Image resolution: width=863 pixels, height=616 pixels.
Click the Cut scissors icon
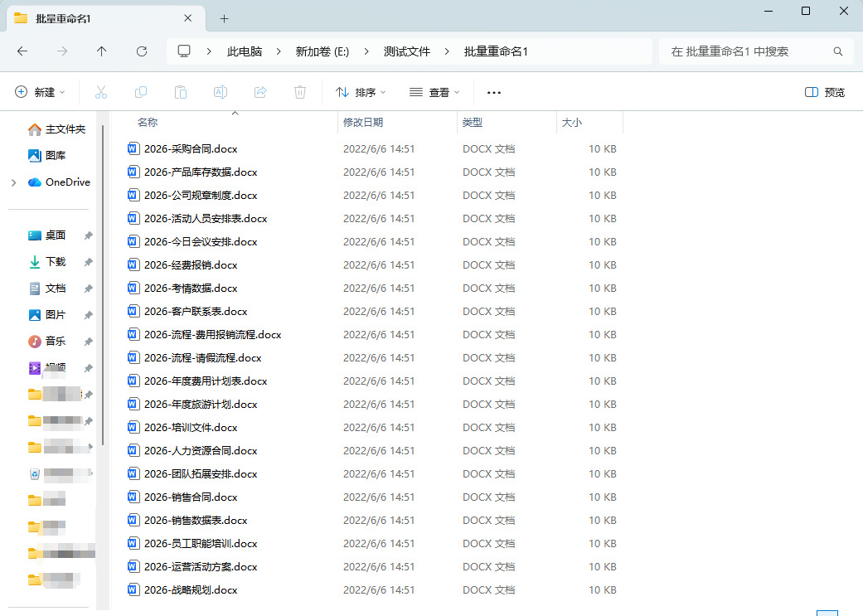coord(100,92)
